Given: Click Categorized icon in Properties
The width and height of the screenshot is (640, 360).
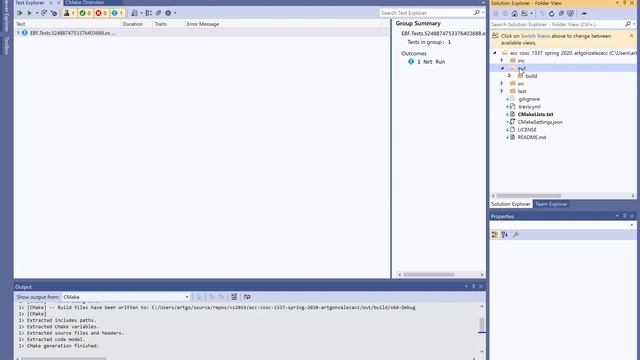Looking at the screenshot, I should coord(495,235).
